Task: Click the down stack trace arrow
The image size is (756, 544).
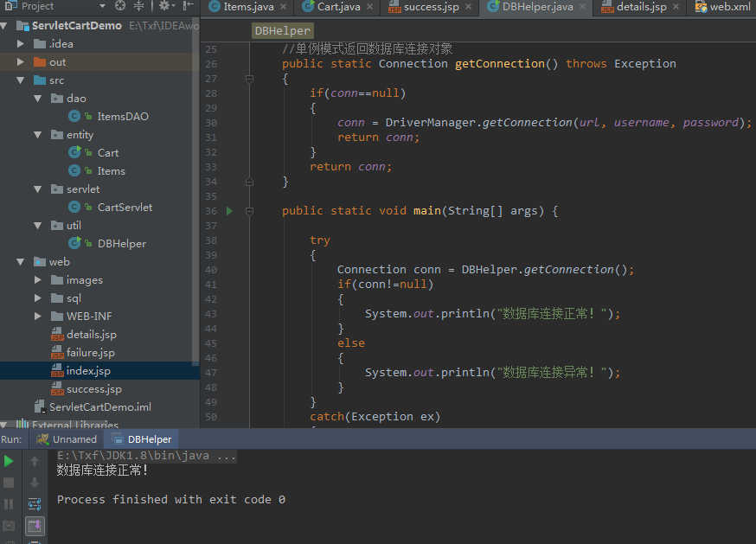Action: [x=35, y=483]
